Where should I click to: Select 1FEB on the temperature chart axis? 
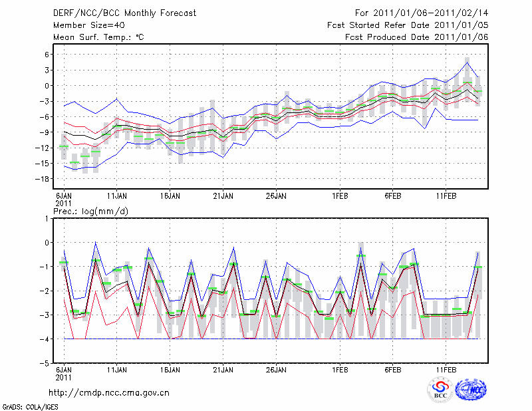pos(340,196)
